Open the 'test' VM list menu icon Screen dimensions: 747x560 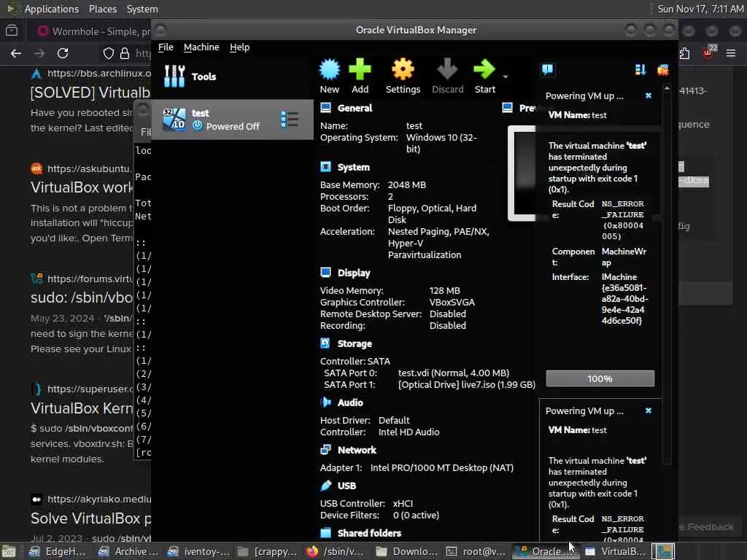click(289, 120)
